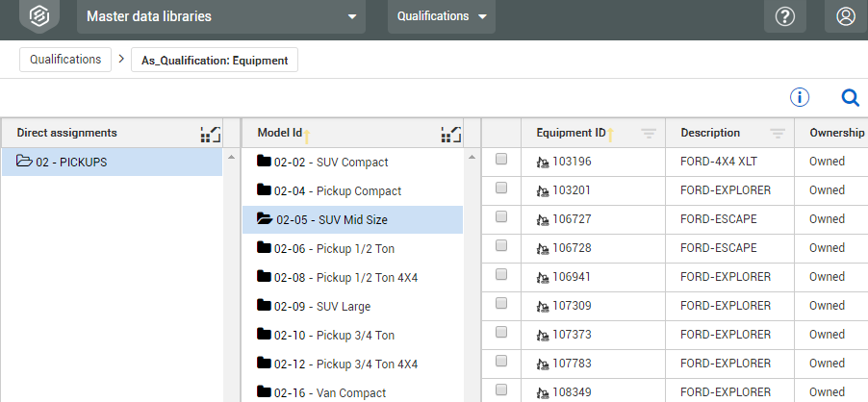Click the blue search magnifier icon
The image size is (868, 402).
click(850, 97)
